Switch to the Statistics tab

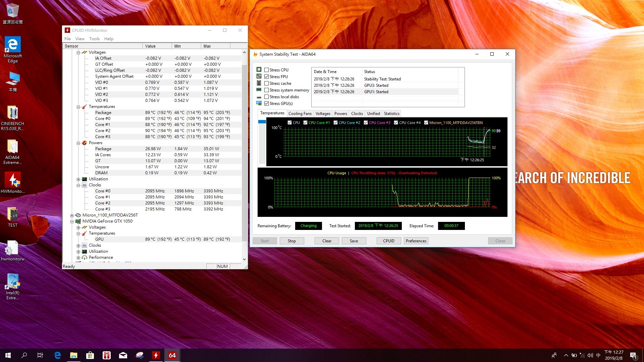(391, 114)
